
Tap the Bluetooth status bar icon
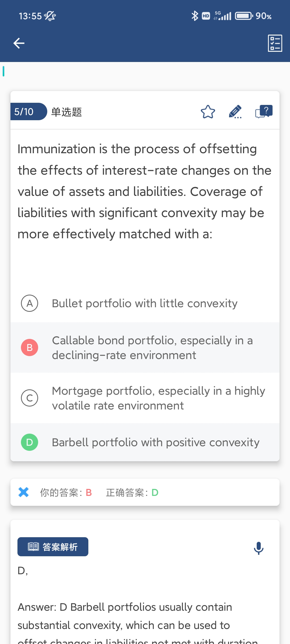click(195, 16)
